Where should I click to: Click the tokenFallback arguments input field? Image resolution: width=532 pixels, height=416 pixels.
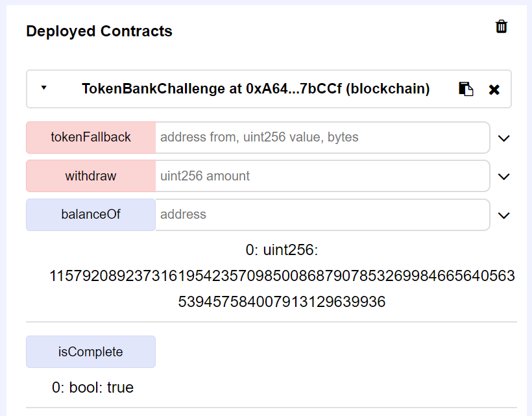pyautogui.click(x=321, y=137)
